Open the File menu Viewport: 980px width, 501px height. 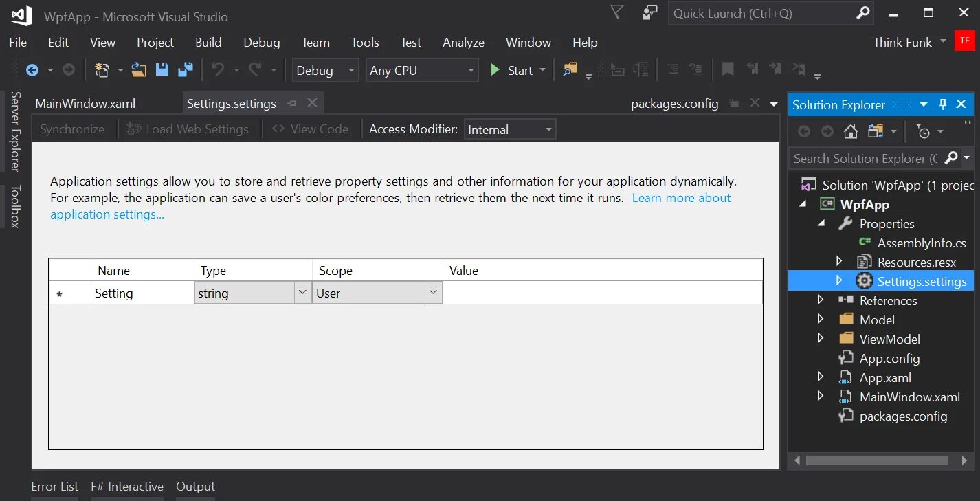[18, 42]
